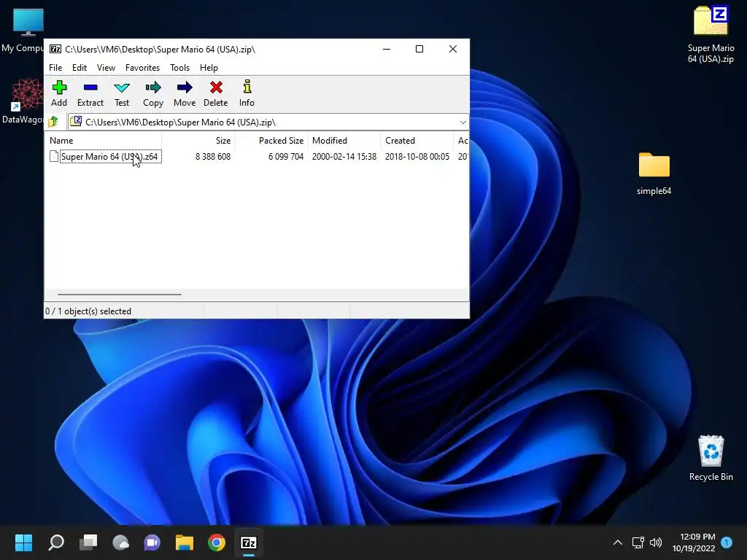Click the size value 8 388 608
The width and height of the screenshot is (747, 560).
click(x=213, y=157)
